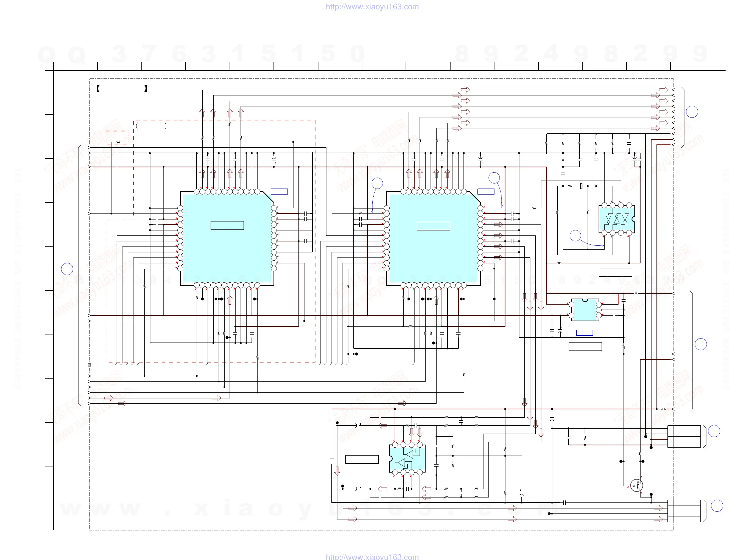Viewport: 745px width, 560px height.
Task: Click the empty label box left of the op-amp IC
Action: click(362, 459)
